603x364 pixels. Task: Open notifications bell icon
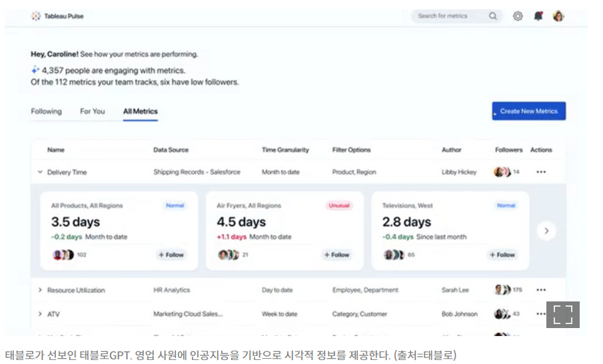tap(538, 16)
